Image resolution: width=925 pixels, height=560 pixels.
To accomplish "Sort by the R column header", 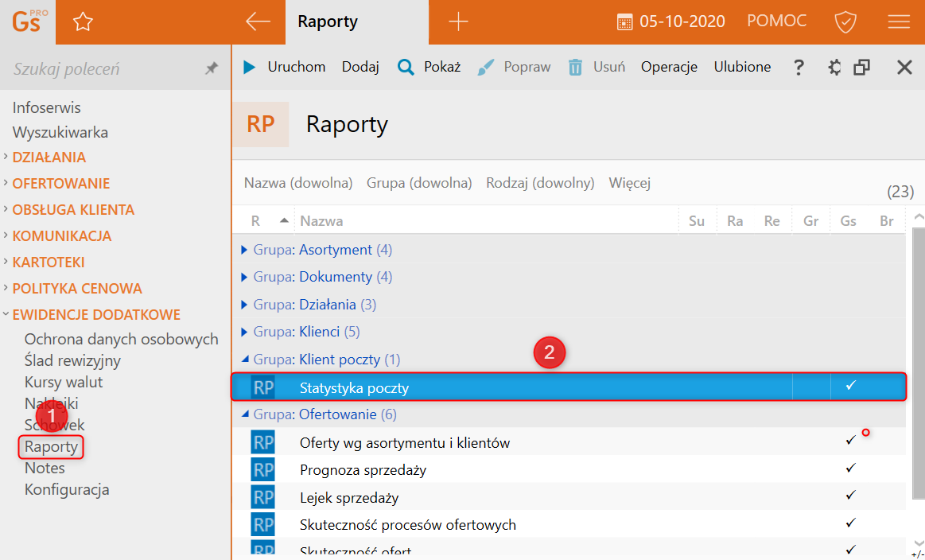I will tap(255, 221).
